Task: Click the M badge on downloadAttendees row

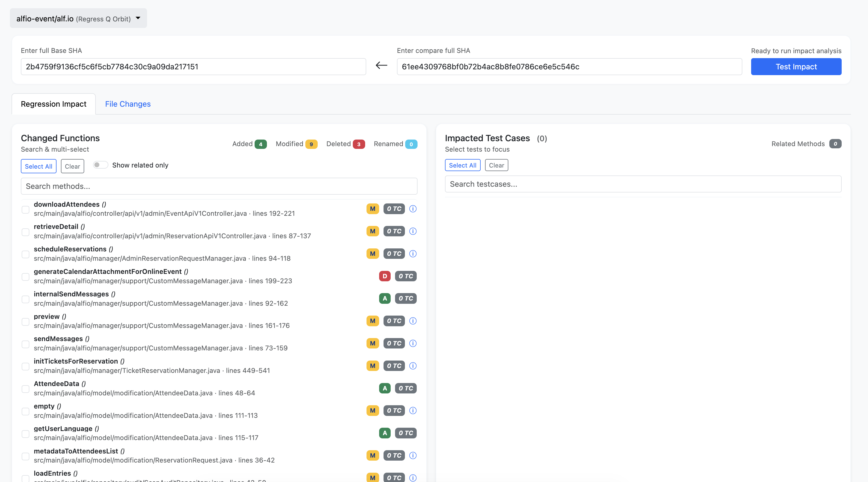Action: tap(373, 209)
